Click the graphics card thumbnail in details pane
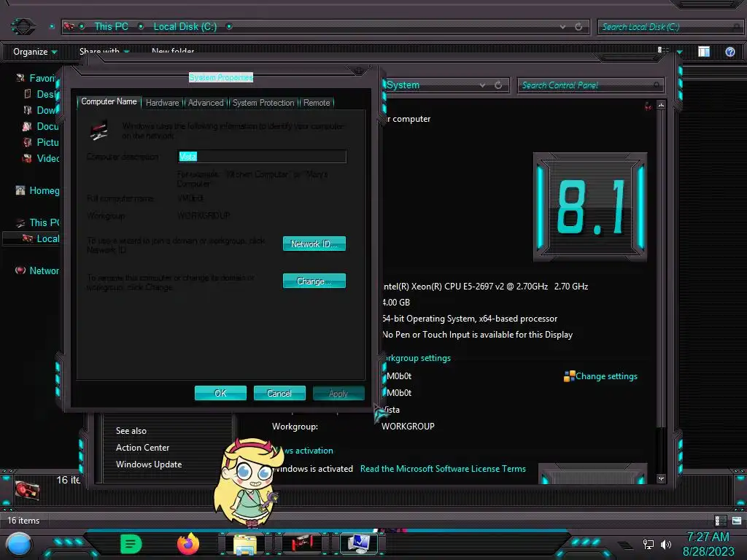 [x=27, y=489]
